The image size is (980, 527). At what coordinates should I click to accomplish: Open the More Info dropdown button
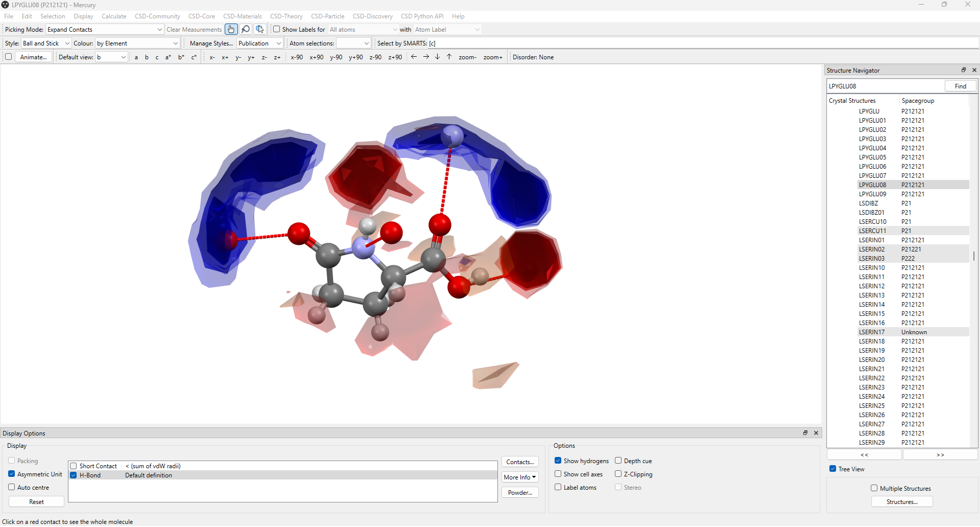click(x=520, y=477)
